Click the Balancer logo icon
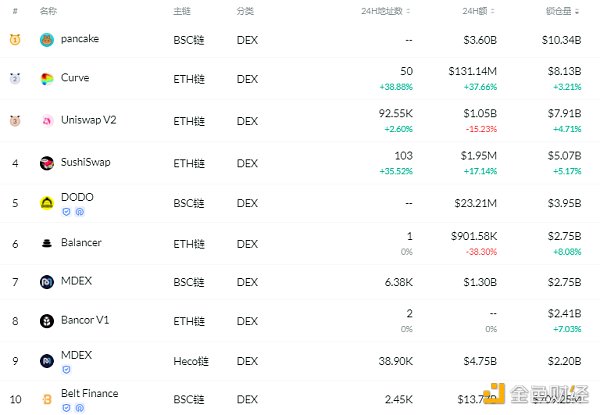The width and height of the screenshot is (600, 415). point(47,243)
